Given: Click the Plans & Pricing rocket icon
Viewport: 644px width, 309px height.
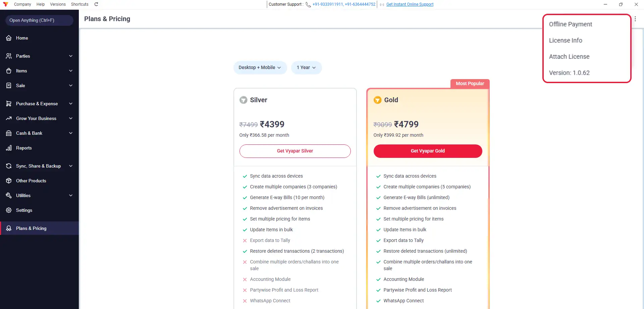Looking at the screenshot, I should (x=9, y=228).
